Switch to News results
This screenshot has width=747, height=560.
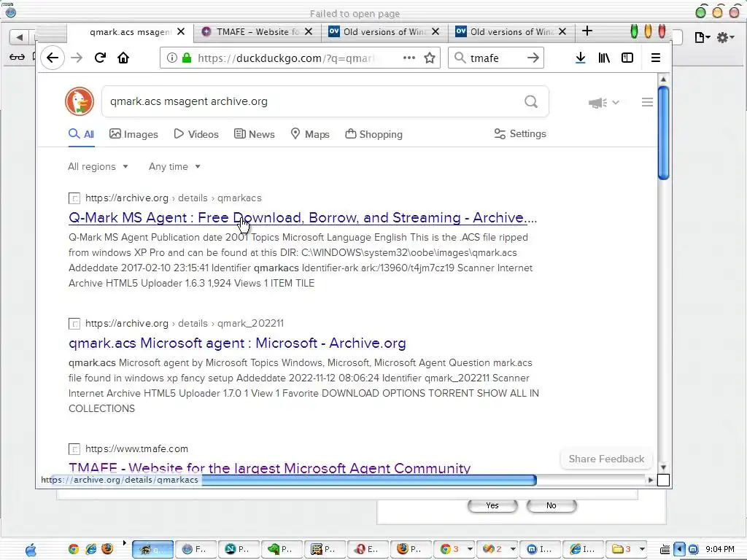tap(255, 134)
